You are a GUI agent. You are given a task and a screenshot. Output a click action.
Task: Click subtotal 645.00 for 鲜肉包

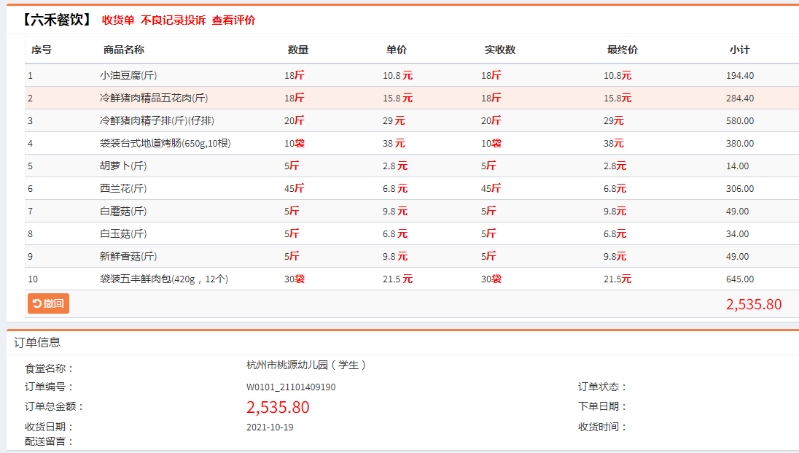click(740, 279)
